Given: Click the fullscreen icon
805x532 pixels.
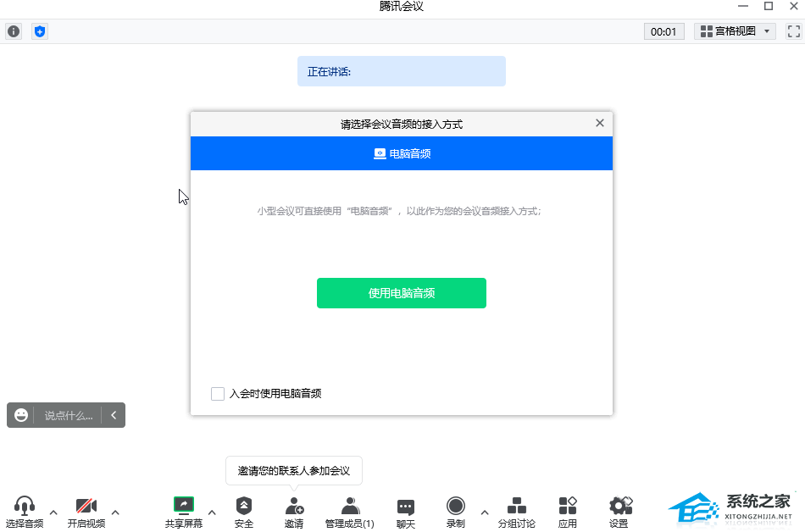Looking at the screenshot, I should coord(793,31).
